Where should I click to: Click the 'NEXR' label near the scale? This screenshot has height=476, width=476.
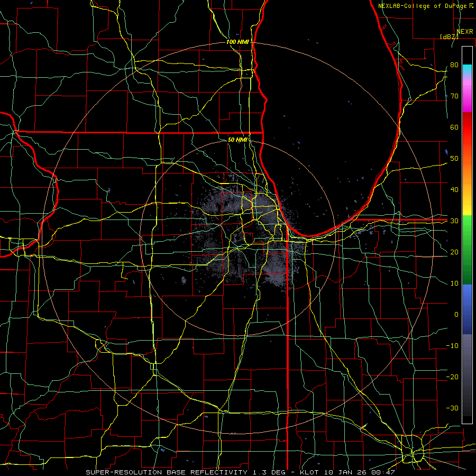pos(465,32)
